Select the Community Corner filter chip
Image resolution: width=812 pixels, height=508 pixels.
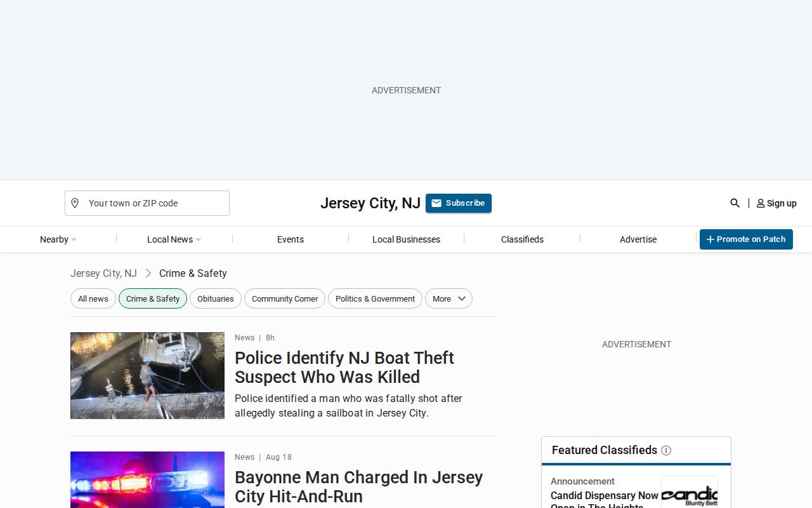coord(285,298)
